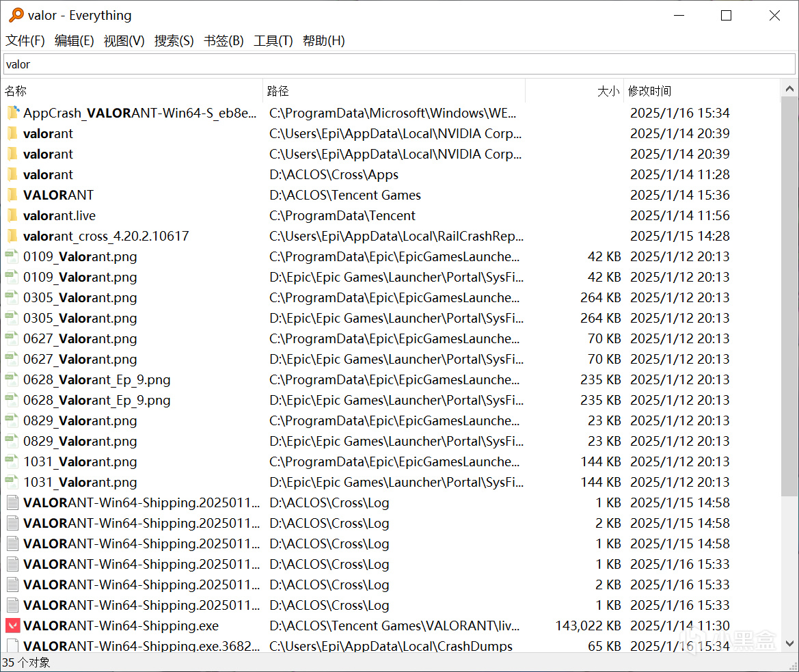Click icon of VALORANT-Win64-Shipping.exe.3682 dump file
Viewport: 799px width, 672px height.
12,646
